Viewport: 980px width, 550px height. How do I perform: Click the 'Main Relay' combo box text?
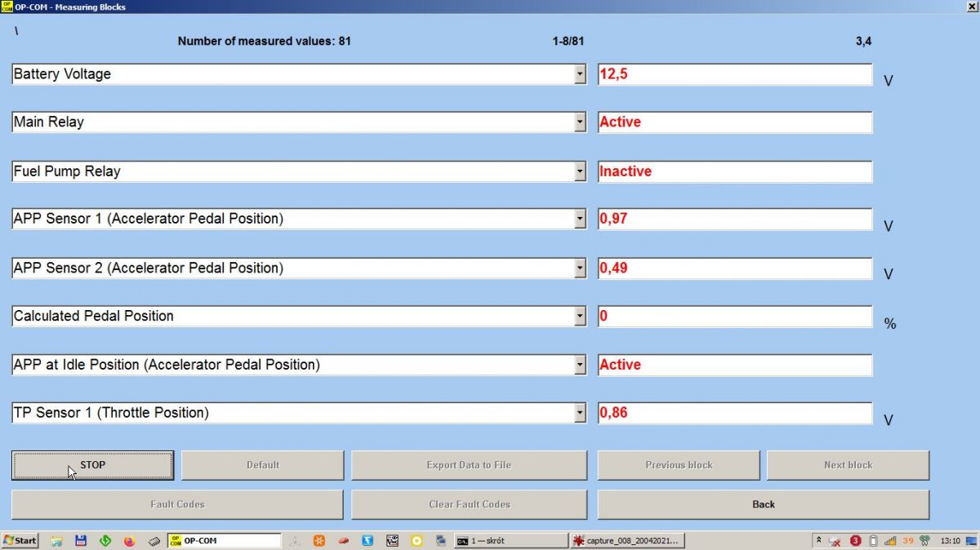(48, 122)
